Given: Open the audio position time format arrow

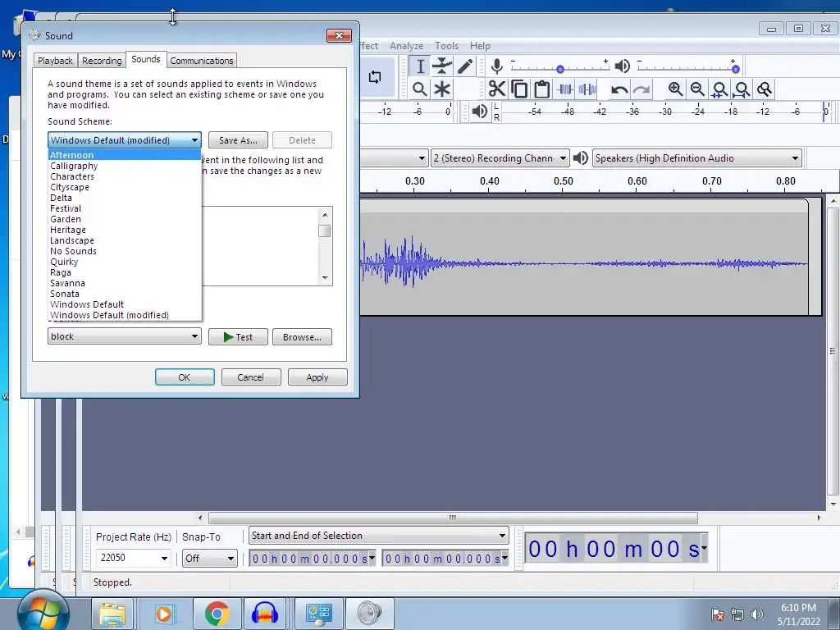Looking at the screenshot, I should pos(705,547).
